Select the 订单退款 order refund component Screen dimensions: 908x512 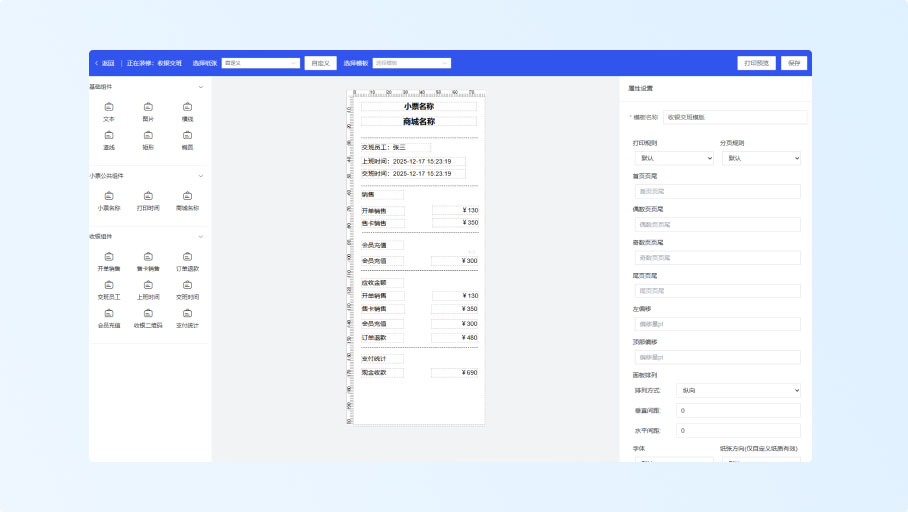[x=187, y=257]
